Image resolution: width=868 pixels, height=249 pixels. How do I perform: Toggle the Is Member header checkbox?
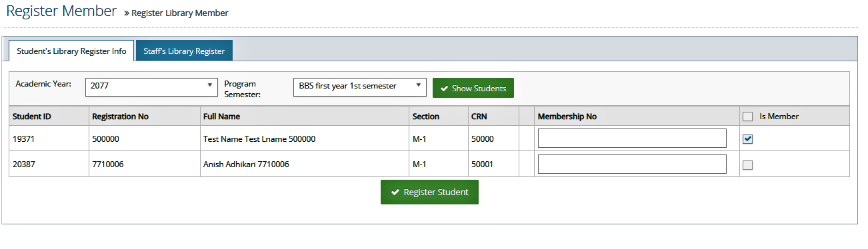[x=748, y=117]
